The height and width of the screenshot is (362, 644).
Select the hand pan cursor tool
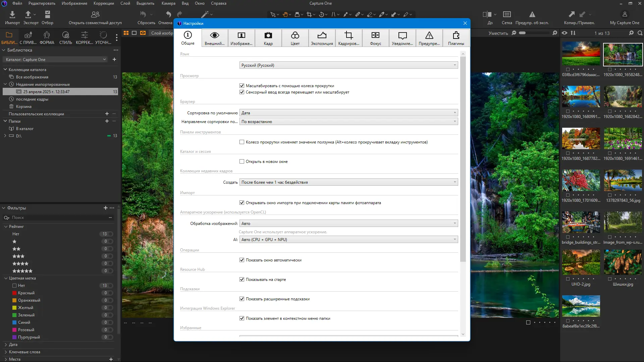coord(285,14)
